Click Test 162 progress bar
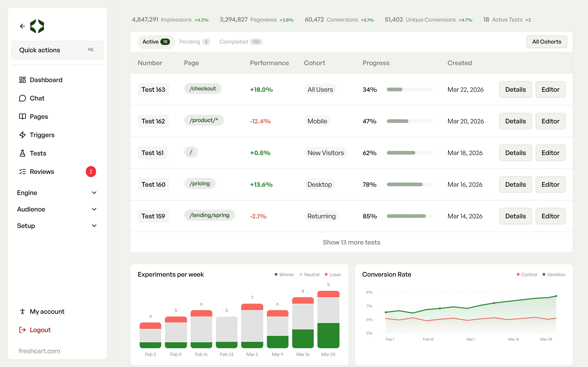 (409, 121)
